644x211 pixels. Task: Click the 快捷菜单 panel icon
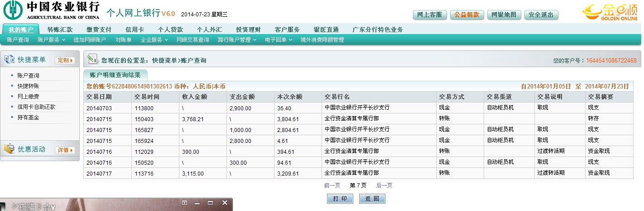click(x=10, y=60)
